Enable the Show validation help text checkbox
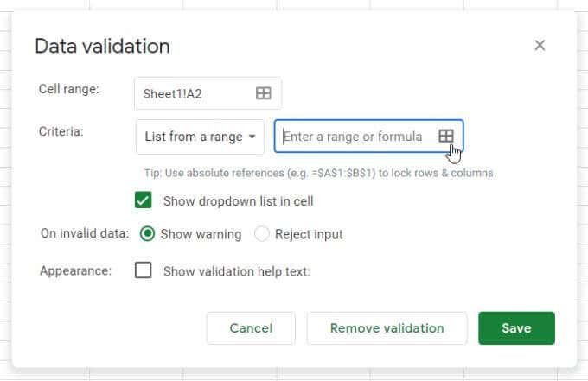588x381 pixels. 144,270
